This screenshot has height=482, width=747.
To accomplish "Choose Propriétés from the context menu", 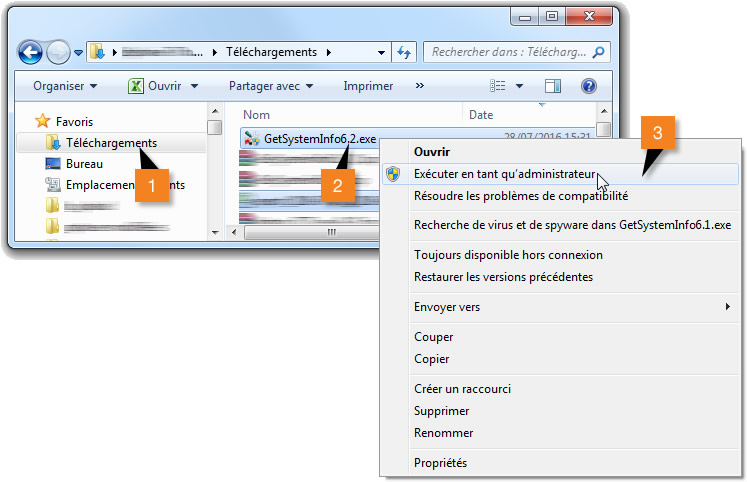I will point(440,463).
